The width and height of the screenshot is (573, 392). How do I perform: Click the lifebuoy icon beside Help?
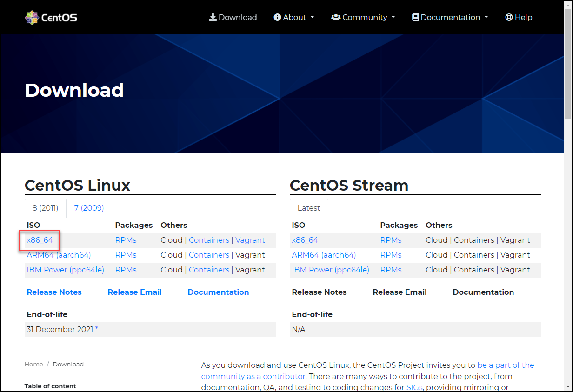click(x=509, y=17)
